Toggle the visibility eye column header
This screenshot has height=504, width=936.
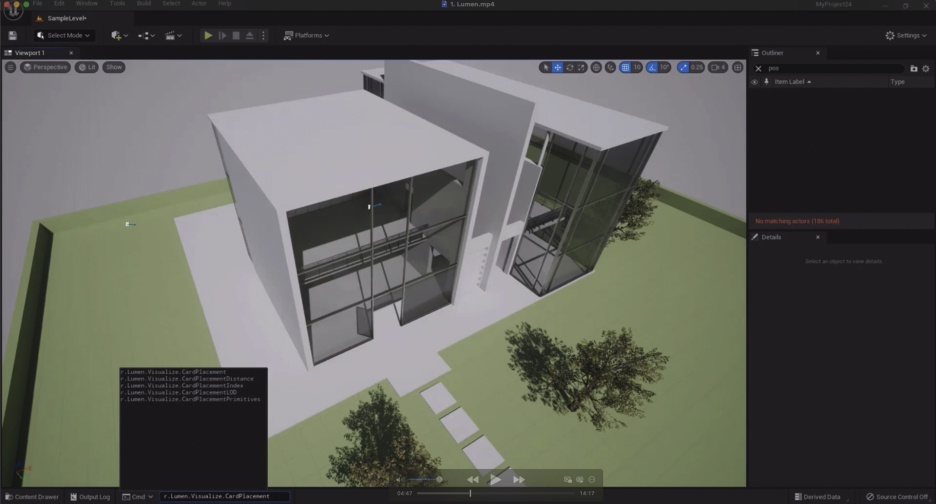pyautogui.click(x=755, y=82)
